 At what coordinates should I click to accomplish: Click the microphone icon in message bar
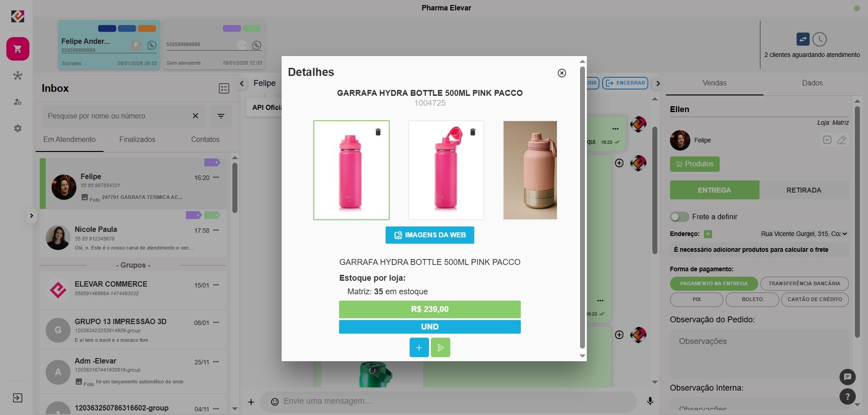(x=650, y=401)
